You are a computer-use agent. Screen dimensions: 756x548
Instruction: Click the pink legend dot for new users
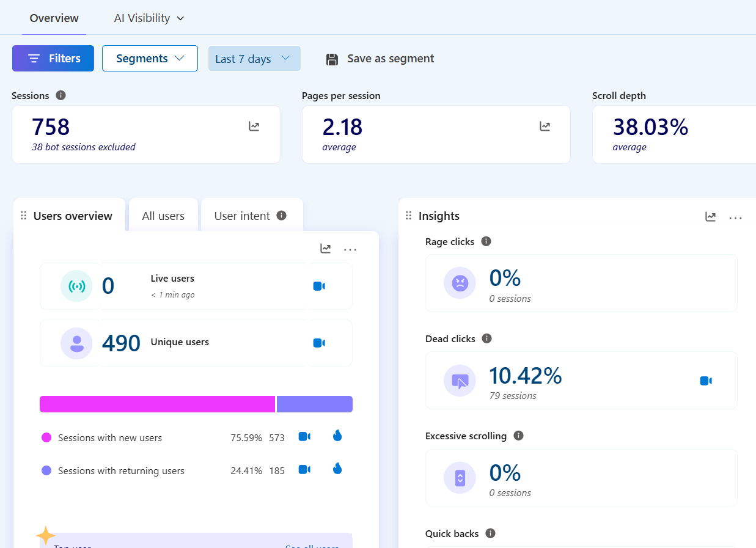click(46, 437)
